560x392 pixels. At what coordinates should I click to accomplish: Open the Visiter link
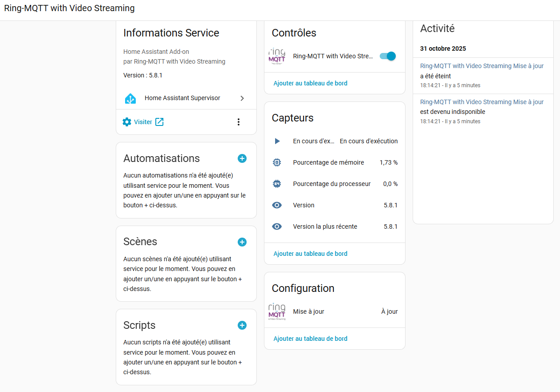[143, 122]
